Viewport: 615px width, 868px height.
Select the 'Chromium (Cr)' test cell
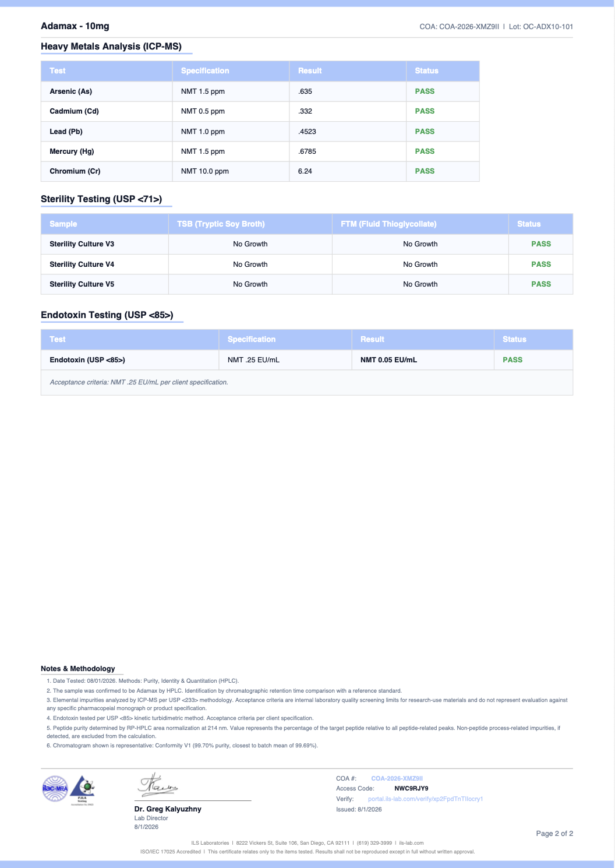(107, 171)
